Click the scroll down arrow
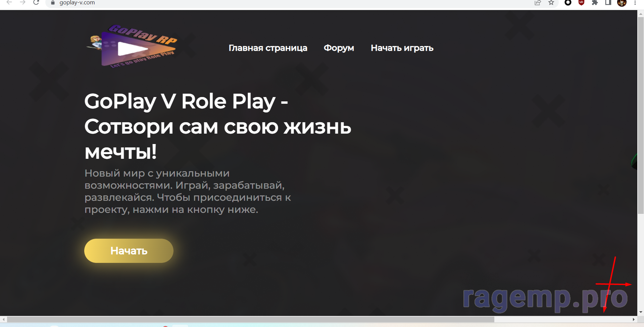Image resolution: width=644 pixels, height=327 pixels. pyautogui.click(x=641, y=312)
